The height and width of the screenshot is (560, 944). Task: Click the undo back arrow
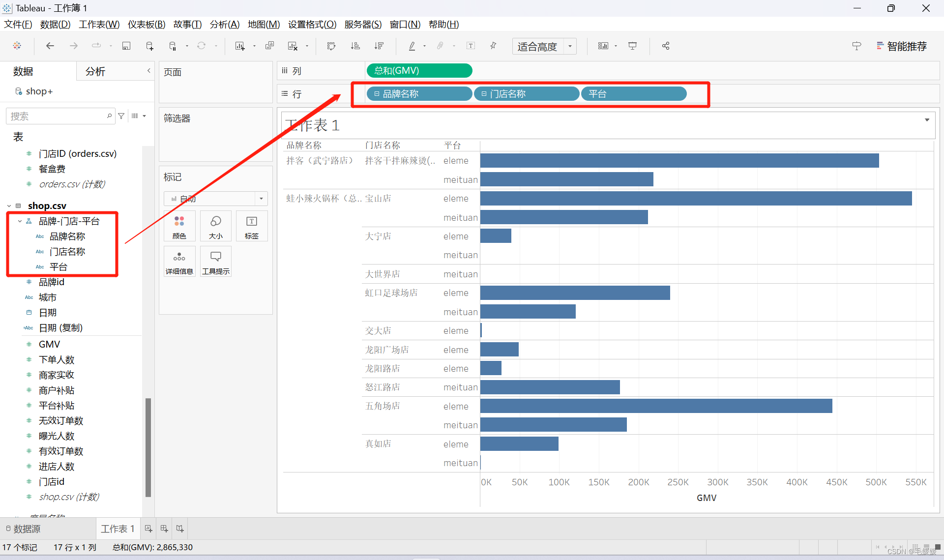pos(50,46)
